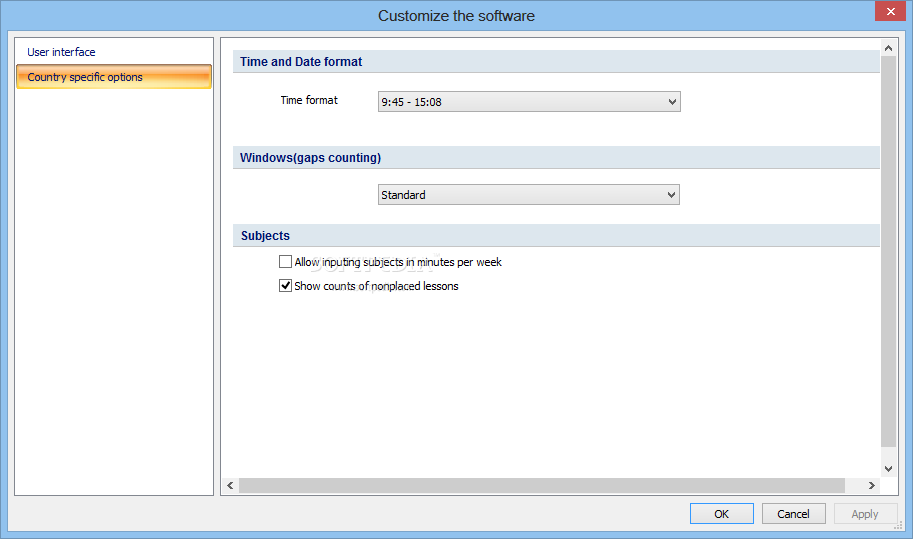This screenshot has height=539, width=913.
Task: Click the horizontal scrollbar left arrow
Action: coord(231,485)
